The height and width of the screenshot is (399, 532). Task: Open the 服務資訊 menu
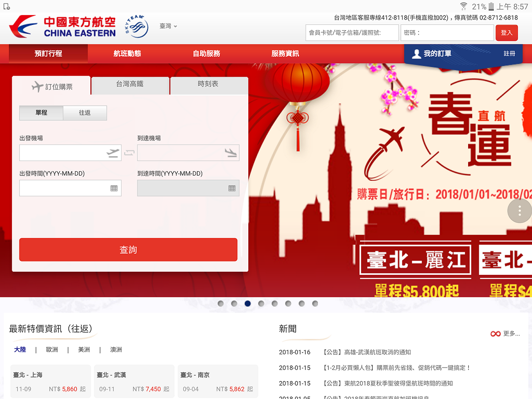285,54
